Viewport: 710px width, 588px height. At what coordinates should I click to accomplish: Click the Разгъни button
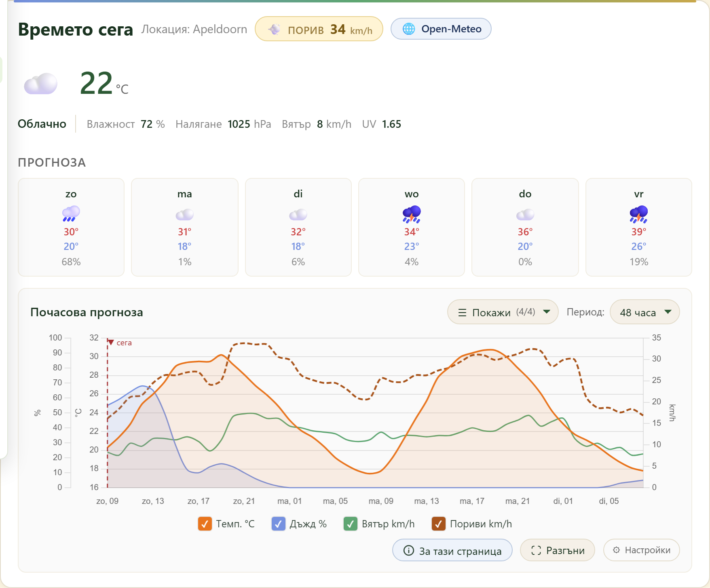pos(557,550)
